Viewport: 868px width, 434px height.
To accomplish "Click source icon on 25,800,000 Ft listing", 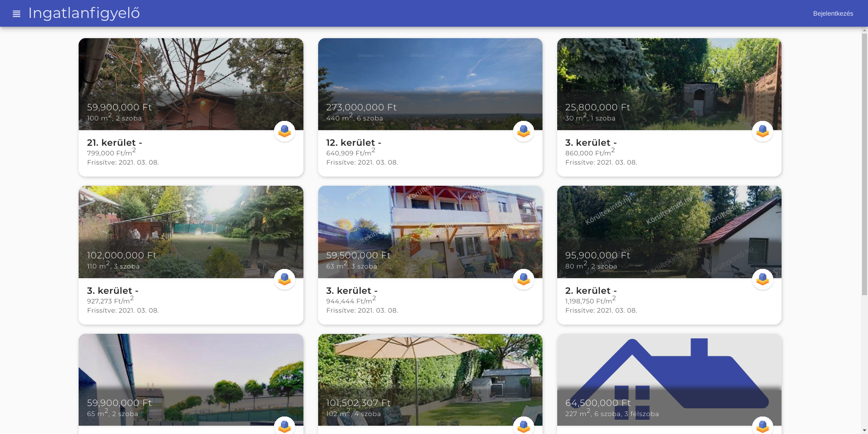I will click(x=763, y=131).
